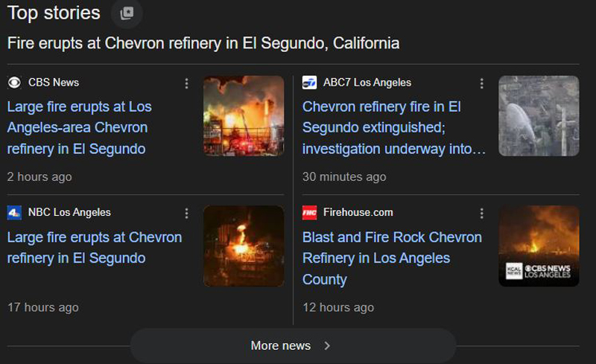
Task: Click the ABC7 Los Angeles logo
Action: [x=309, y=83]
